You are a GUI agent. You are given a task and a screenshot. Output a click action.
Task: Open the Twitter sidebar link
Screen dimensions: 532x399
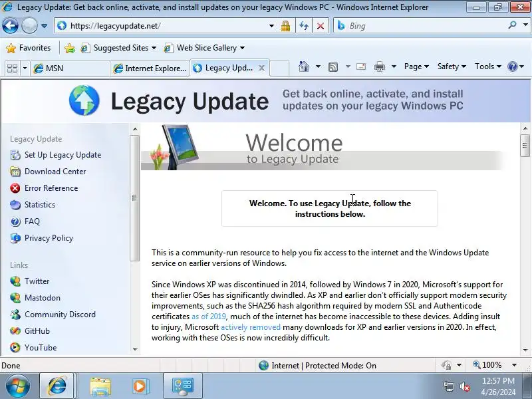[x=37, y=281]
